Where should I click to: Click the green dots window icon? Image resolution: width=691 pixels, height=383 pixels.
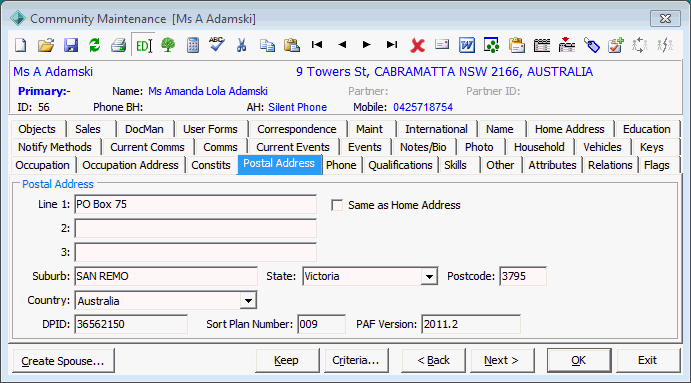[x=491, y=45]
